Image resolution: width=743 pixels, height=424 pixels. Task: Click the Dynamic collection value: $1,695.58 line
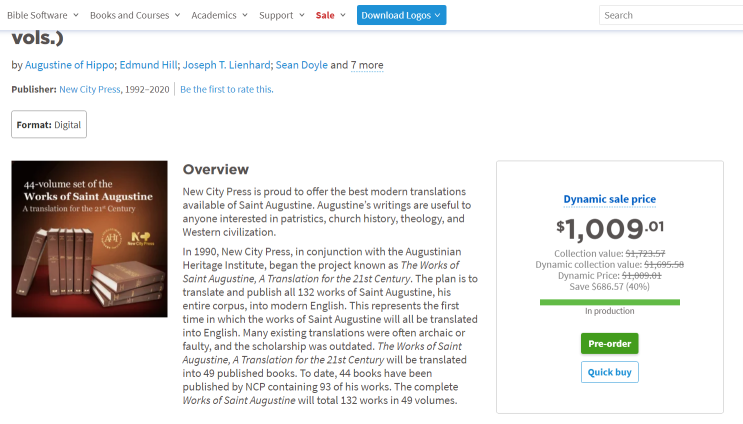[609, 265]
